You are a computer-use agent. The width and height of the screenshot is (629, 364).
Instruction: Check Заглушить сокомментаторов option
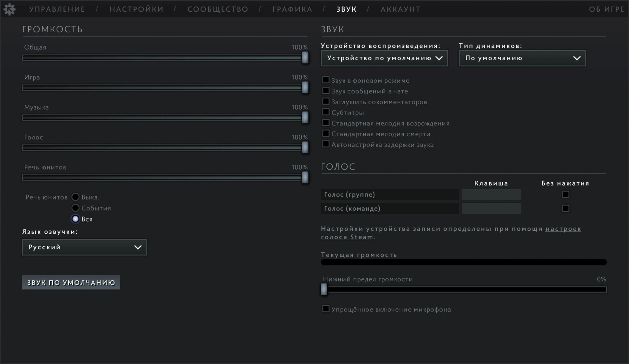coord(326,102)
